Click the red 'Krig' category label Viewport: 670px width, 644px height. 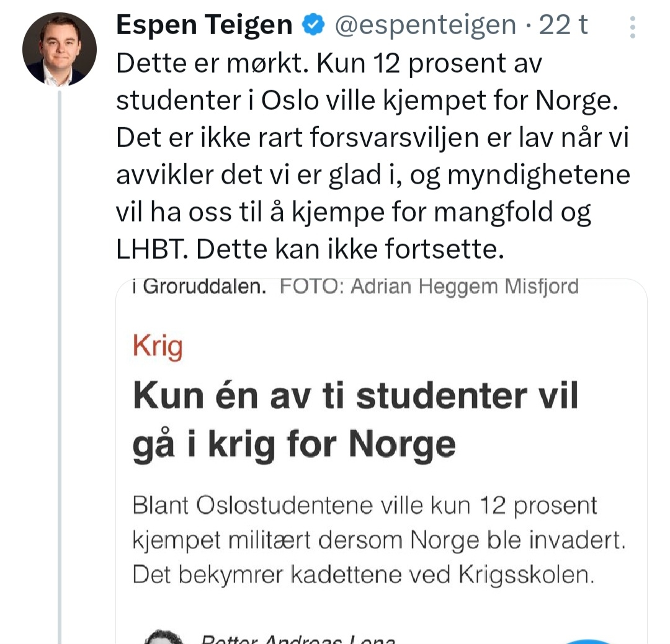tap(158, 346)
